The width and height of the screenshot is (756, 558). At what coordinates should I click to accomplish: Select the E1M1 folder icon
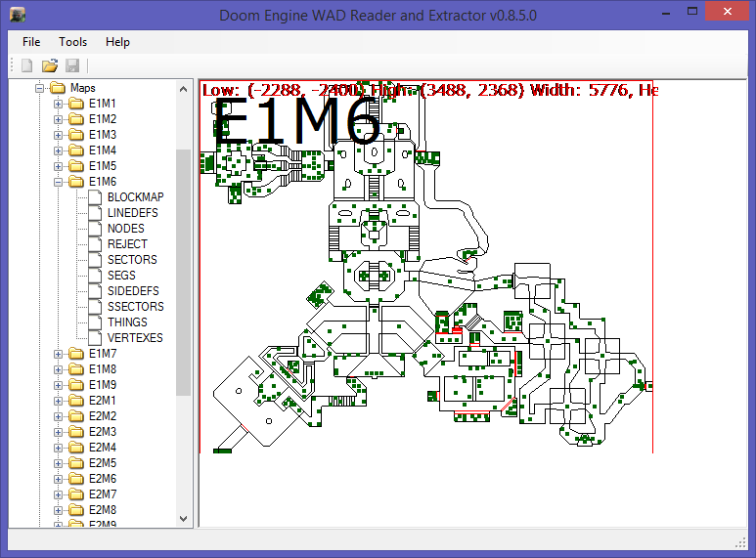tap(76, 104)
